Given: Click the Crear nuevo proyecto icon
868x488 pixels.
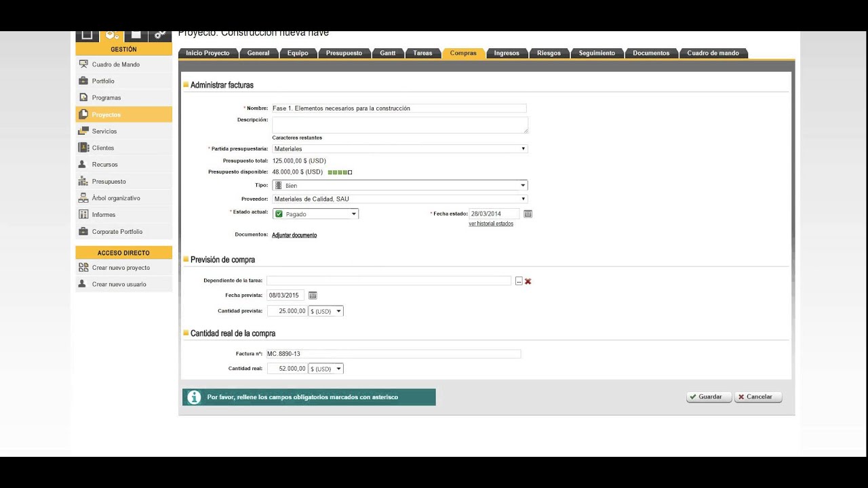Looking at the screenshot, I should tap(83, 268).
